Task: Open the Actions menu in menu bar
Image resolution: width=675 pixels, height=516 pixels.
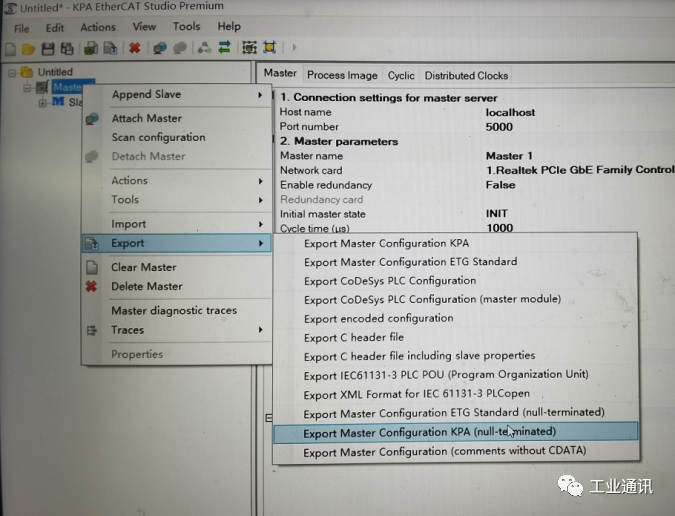Action: point(98,27)
